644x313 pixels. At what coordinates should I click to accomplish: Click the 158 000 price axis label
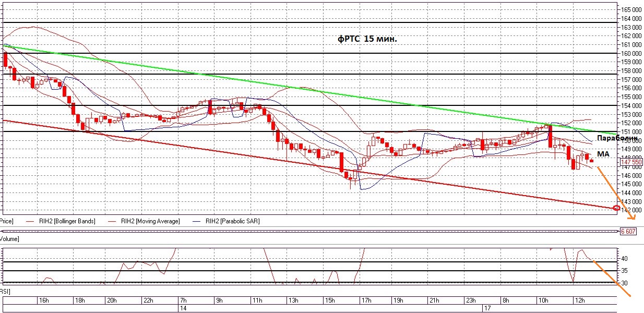(x=631, y=70)
